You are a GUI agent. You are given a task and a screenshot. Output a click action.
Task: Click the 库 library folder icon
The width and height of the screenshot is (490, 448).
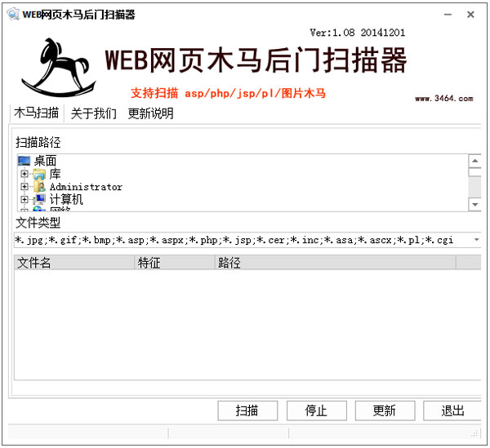tap(39, 174)
